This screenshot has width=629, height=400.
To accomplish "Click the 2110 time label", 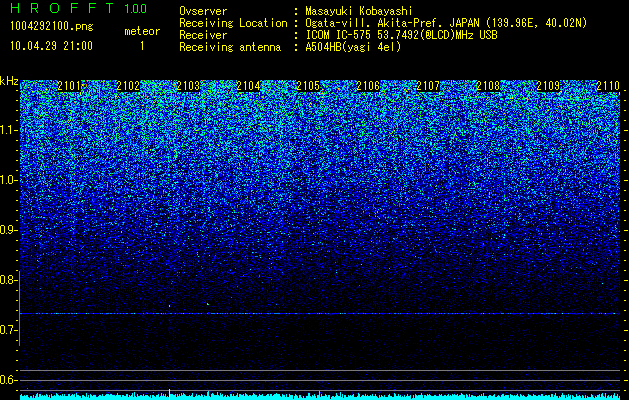I will (x=608, y=86).
